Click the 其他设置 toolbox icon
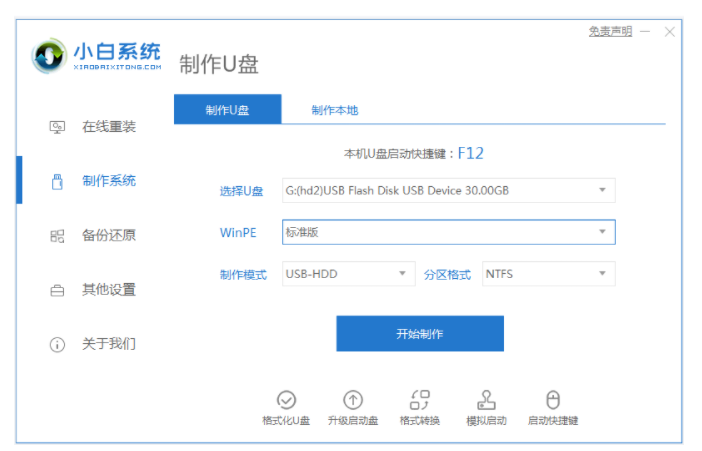 point(57,291)
